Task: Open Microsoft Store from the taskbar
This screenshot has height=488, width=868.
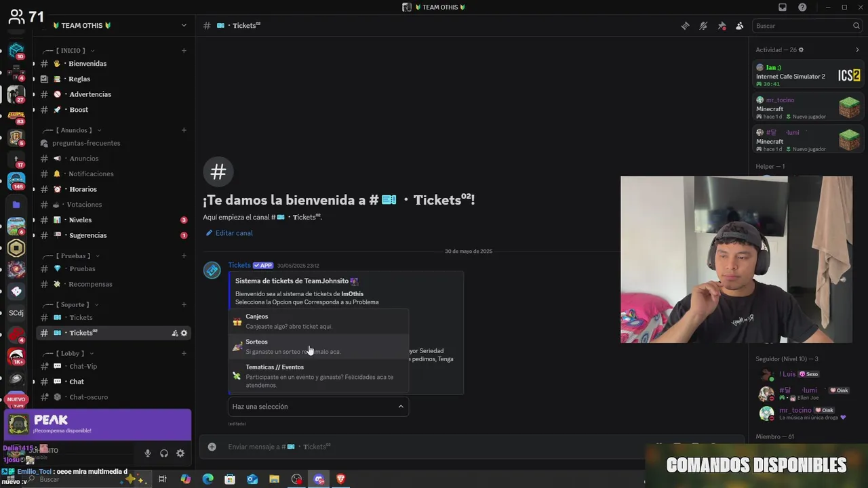Action: click(x=230, y=479)
